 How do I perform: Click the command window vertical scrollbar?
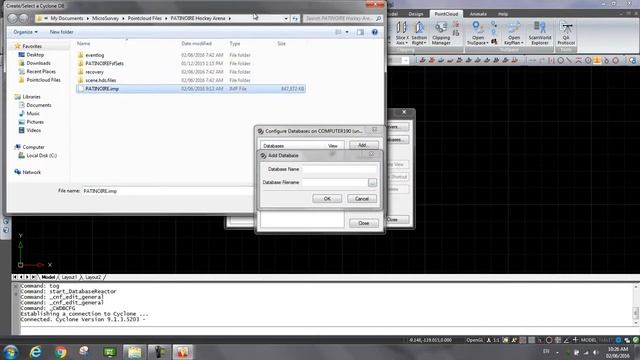click(x=636, y=304)
